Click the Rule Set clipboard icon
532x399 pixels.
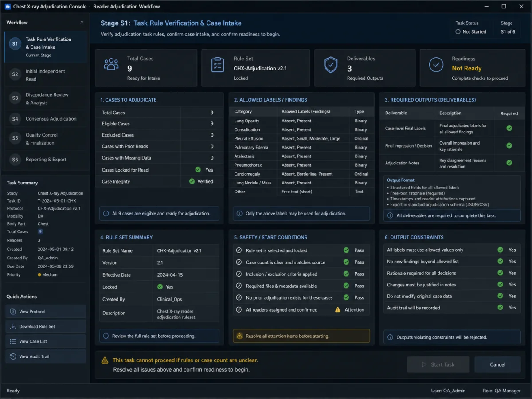[218, 65]
